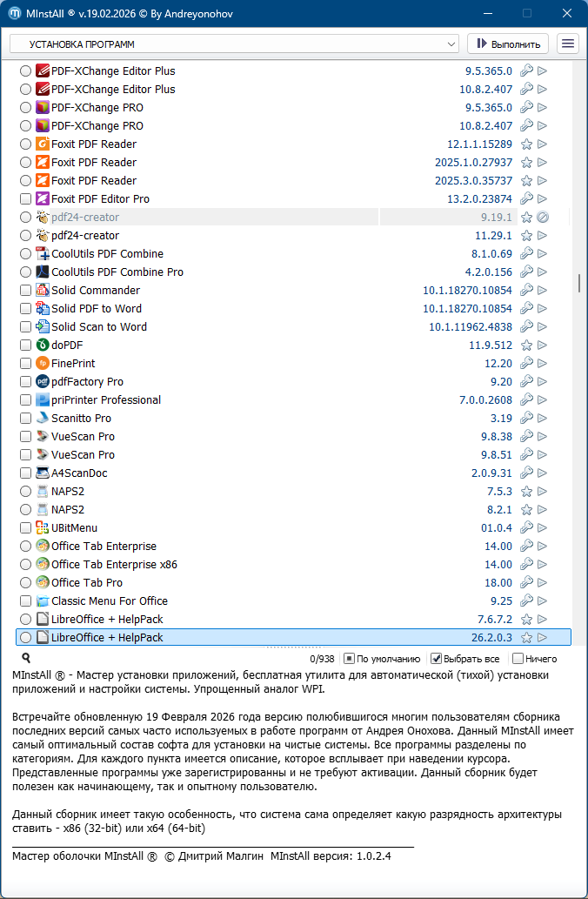588x899 pixels.
Task: Check the 'По умолчанию' option
Action: tap(349, 659)
